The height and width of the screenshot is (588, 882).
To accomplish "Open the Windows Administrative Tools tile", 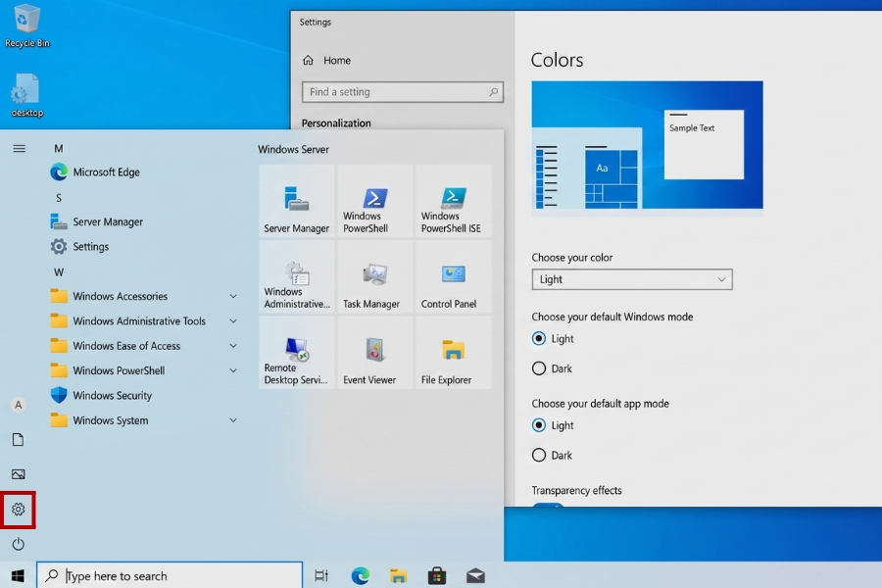I will click(x=296, y=276).
